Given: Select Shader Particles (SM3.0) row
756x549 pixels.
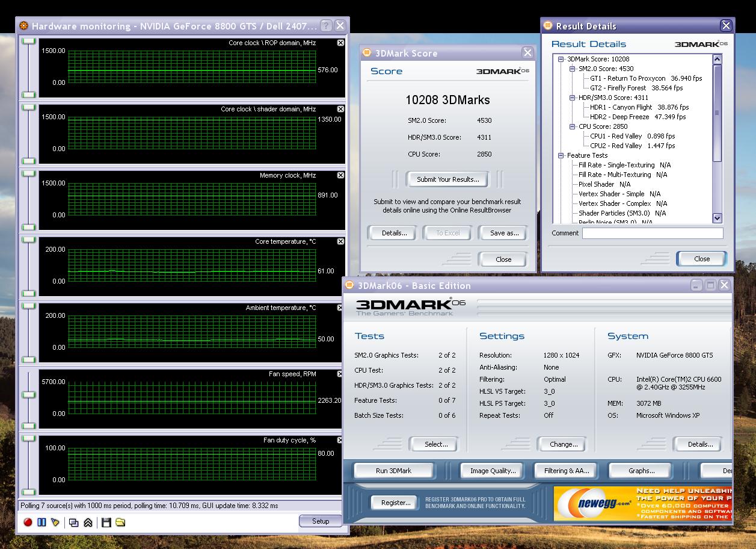Looking at the screenshot, I should click(622, 213).
